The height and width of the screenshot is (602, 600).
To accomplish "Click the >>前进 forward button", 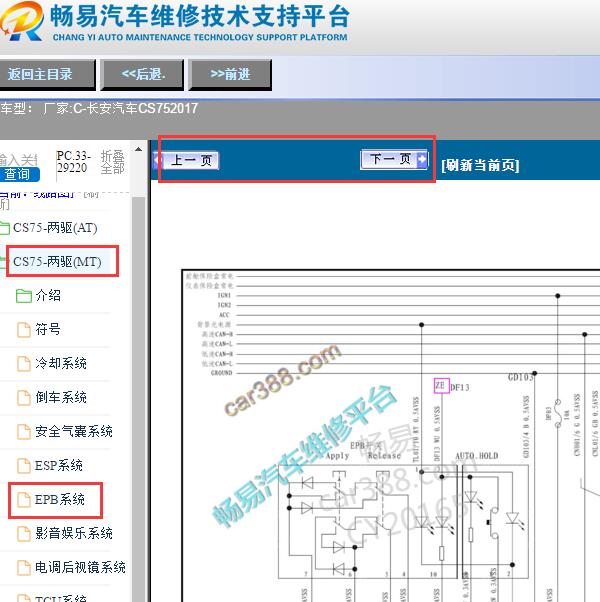I will (230, 74).
